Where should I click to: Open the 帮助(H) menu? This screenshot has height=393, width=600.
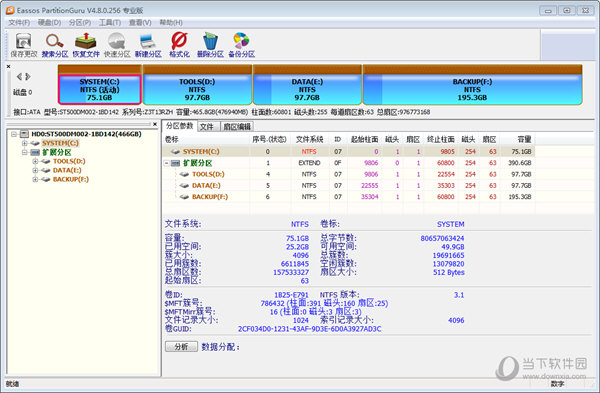pyautogui.click(x=171, y=23)
